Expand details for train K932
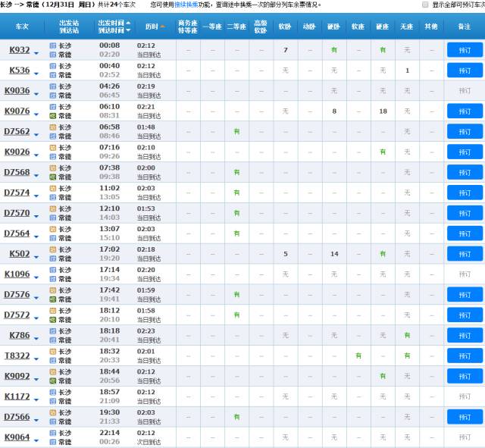This screenshot has width=485, height=448. coord(36,54)
